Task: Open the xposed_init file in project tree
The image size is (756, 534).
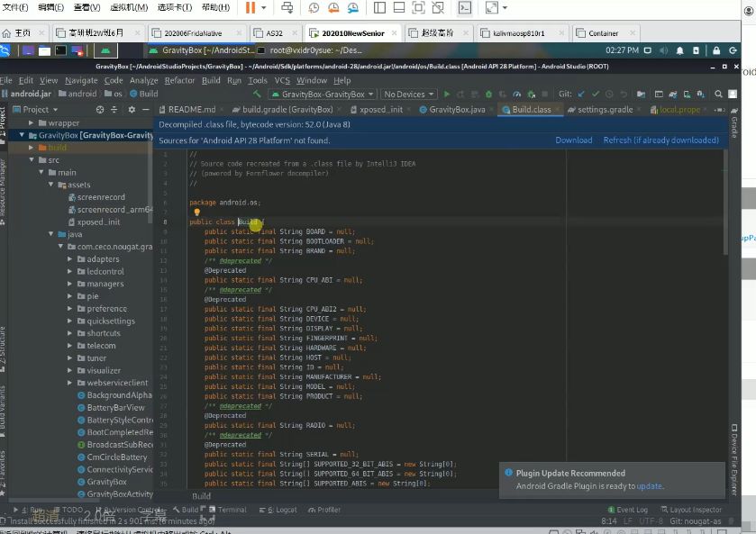Action: tap(98, 222)
